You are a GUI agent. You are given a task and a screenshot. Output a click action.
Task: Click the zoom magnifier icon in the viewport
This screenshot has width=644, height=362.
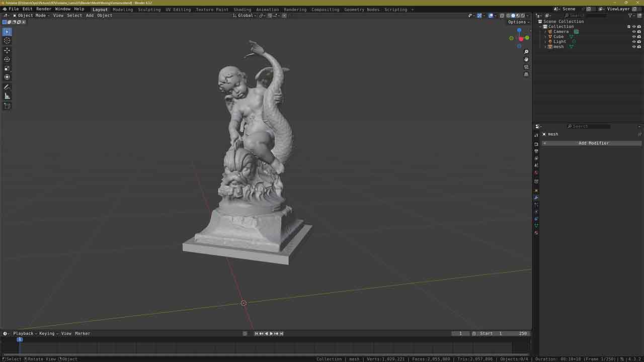pos(526,52)
